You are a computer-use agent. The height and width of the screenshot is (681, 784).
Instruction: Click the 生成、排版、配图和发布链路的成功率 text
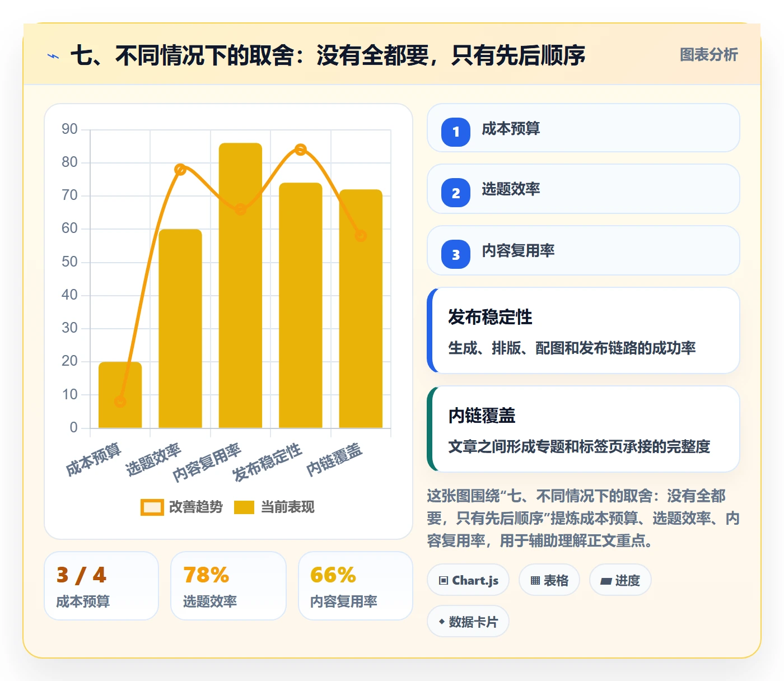572,348
